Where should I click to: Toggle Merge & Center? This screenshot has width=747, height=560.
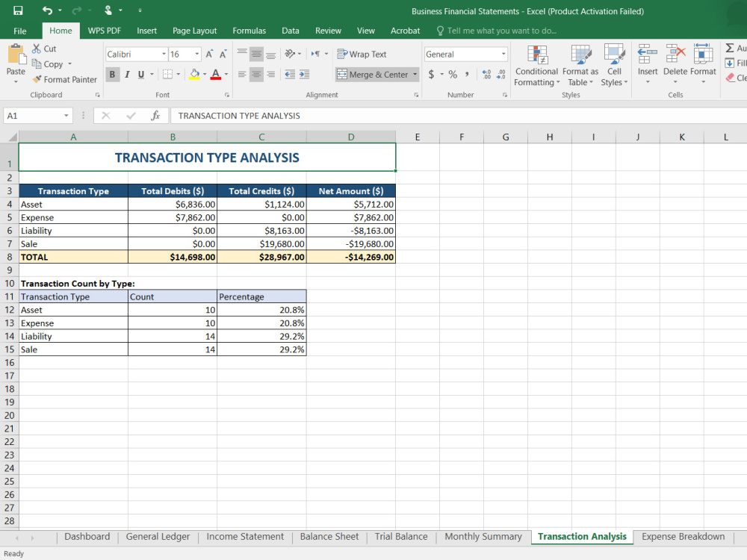[372, 74]
